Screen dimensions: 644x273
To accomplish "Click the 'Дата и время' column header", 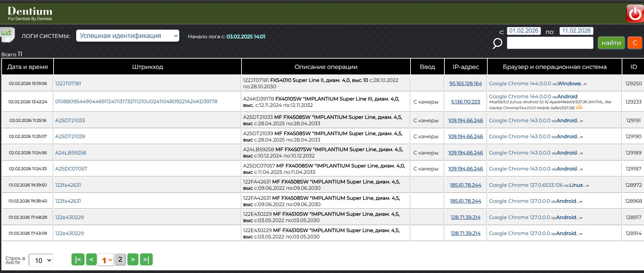I will 28,67.
